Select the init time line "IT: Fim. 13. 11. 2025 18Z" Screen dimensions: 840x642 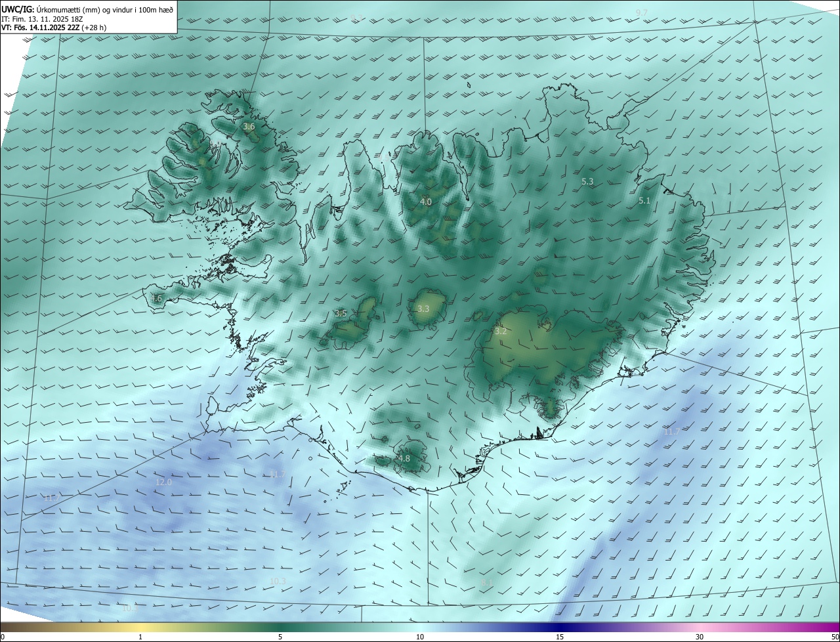[42, 19]
